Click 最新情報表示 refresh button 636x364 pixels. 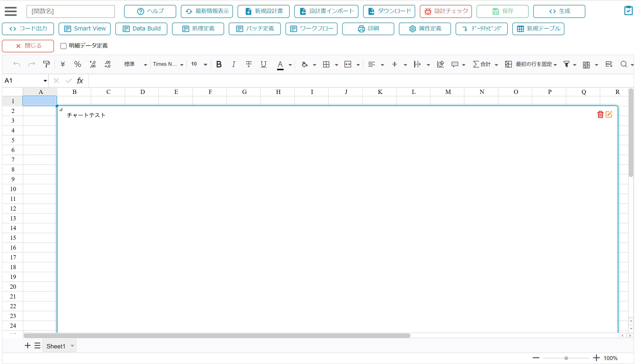pos(207,11)
